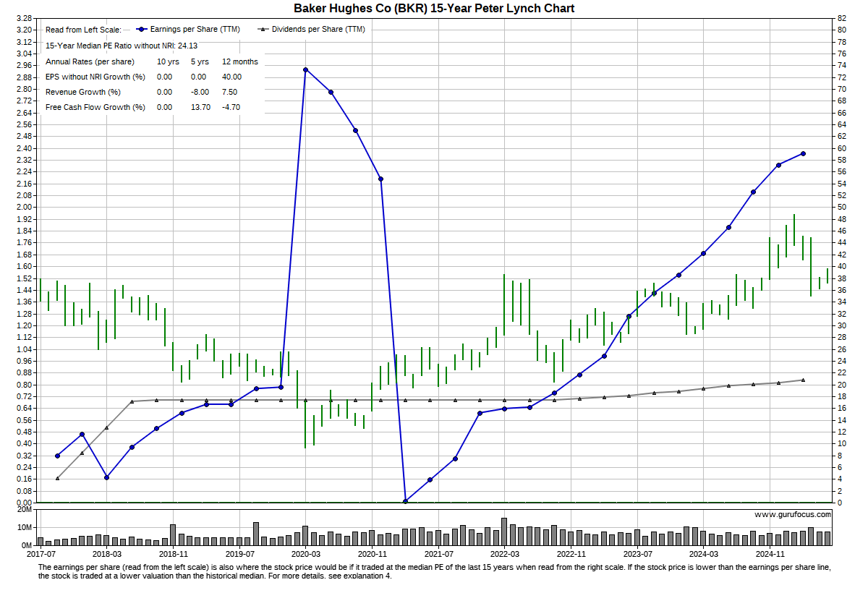Click the 0M volume axis label

point(26,545)
